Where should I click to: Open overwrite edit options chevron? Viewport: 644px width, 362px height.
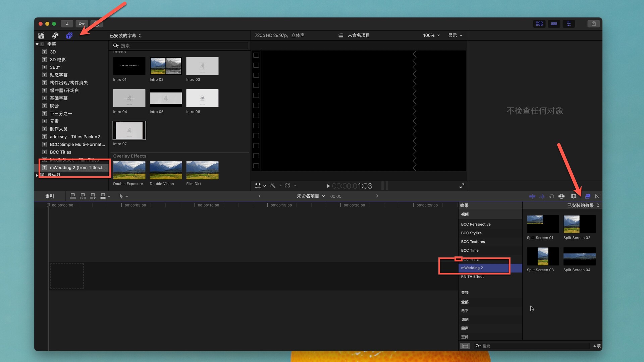pos(109,196)
